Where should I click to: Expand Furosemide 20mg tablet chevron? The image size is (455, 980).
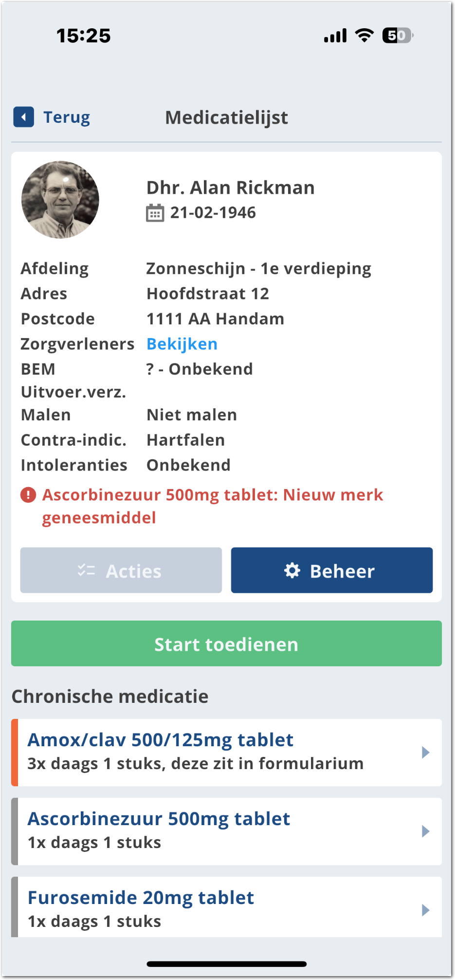(x=425, y=910)
